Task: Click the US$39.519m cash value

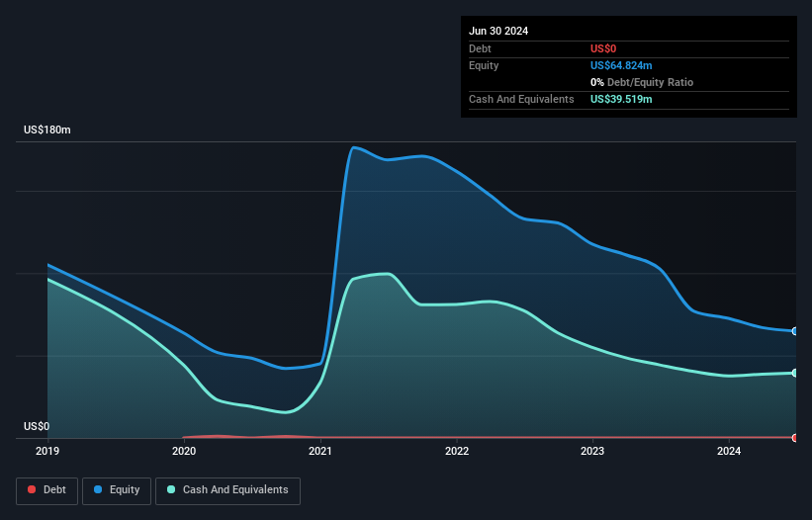Action: pos(621,99)
